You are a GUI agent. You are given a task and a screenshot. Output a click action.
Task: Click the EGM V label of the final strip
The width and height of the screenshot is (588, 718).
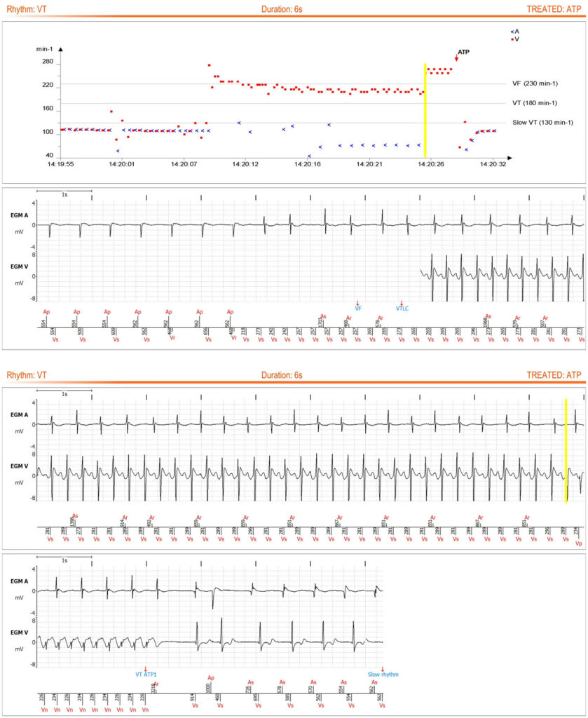click(19, 632)
